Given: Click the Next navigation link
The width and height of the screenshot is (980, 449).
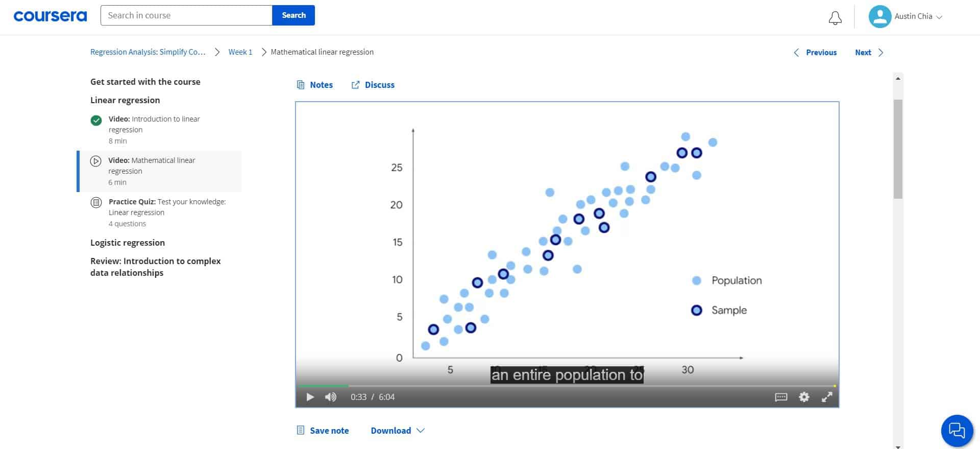Looking at the screenshot, I should 863,52.
